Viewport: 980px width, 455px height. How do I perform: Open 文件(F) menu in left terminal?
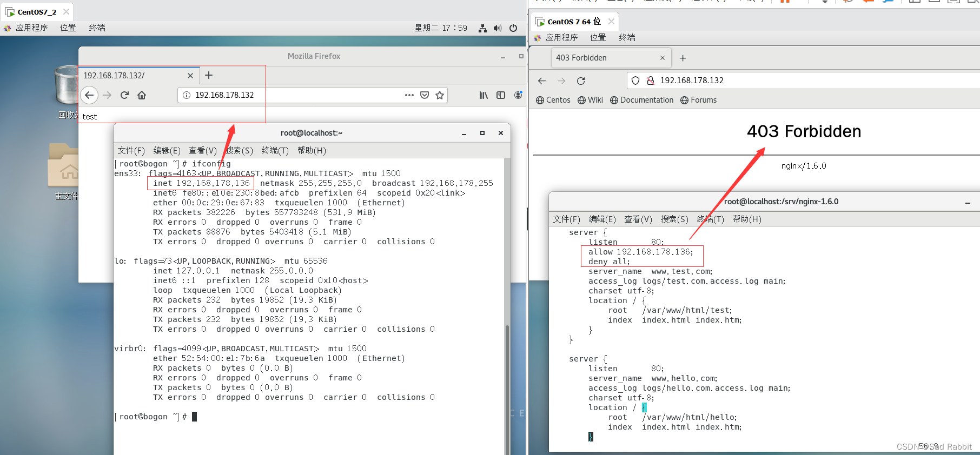pyautogui.click(x=131, y=151)
